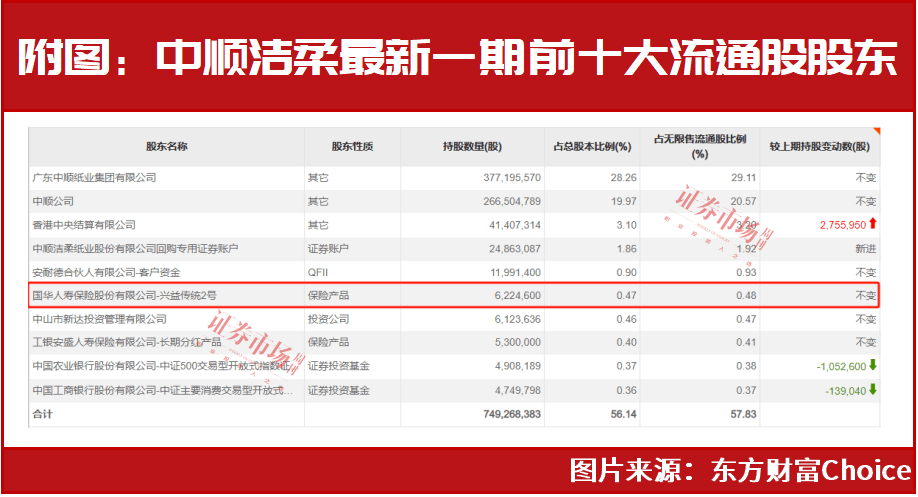The width and height of the screenshot is (918, 497).
Task: Click the 2,755,950 holding change value
Action: 842,225
